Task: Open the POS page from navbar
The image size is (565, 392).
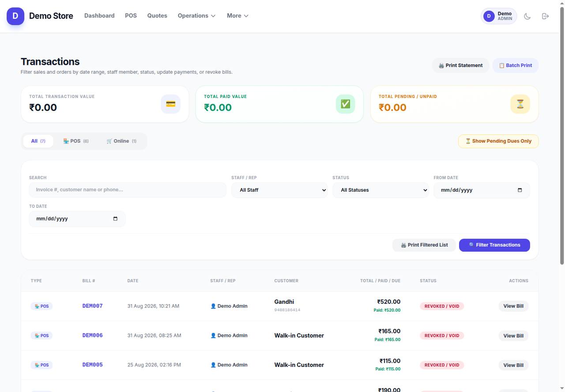Action: pyautogui.click(x=131, y=16)
